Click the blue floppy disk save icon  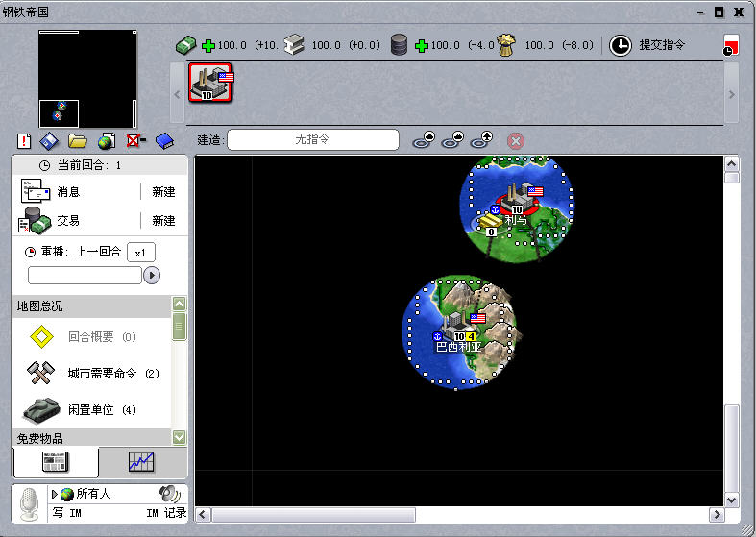49,141
